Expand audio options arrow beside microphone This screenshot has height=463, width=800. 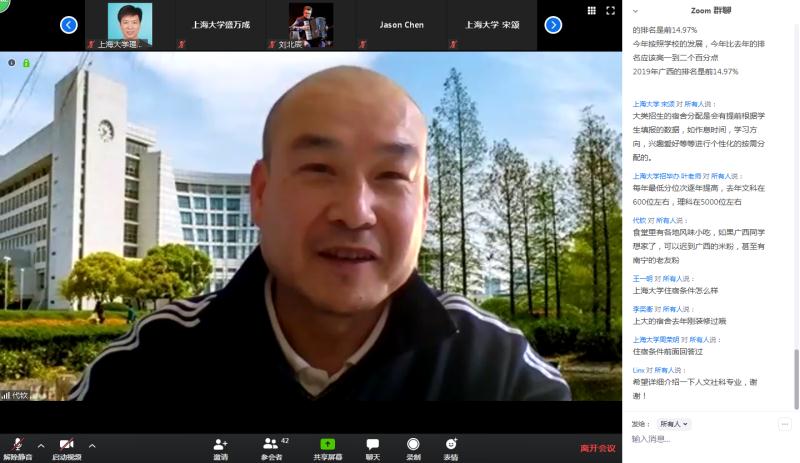[x=41, y=445]
